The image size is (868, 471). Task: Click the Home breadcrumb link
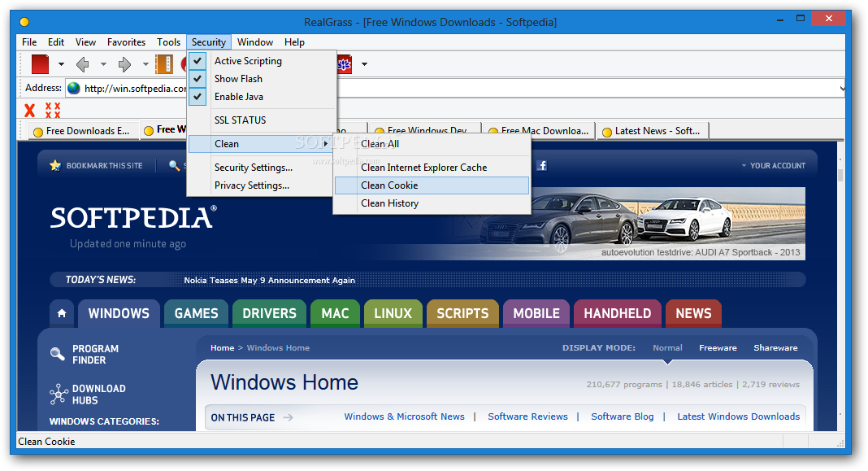(223, 348)
